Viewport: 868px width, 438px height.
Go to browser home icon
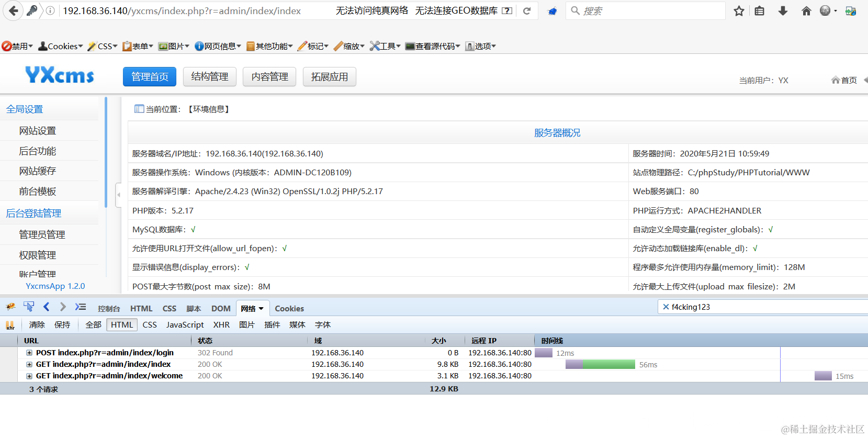(806, 10)
